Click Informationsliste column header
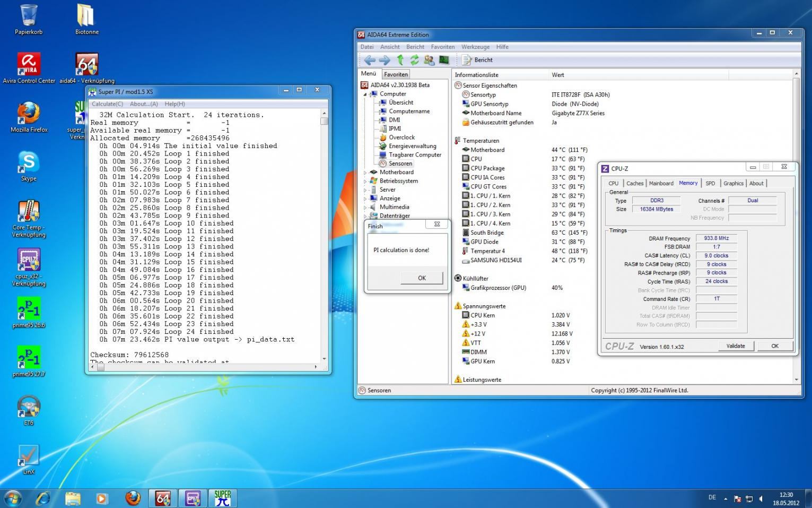The height and width of the screenshot is (508, 812). pyautogui.click(x=500, y=75)
